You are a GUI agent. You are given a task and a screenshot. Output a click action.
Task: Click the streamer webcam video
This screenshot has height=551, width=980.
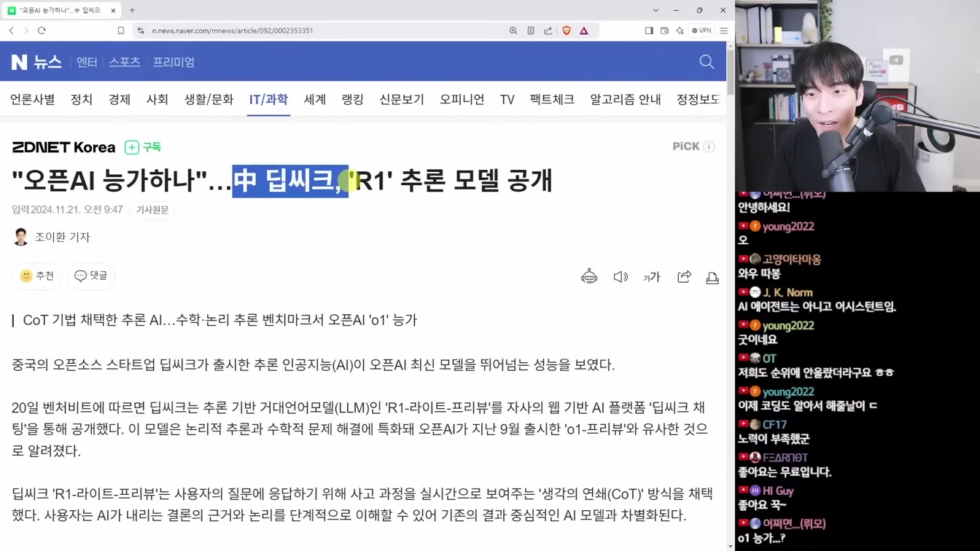(x=857, y=95)
